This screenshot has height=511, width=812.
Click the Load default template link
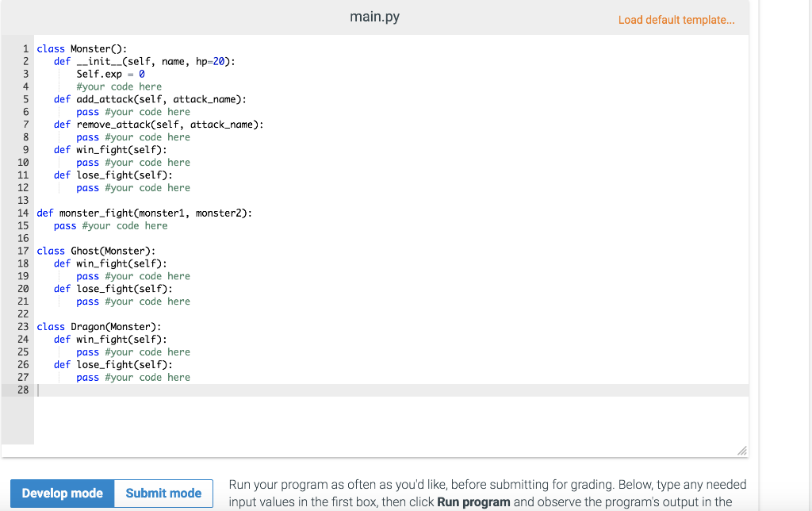676,20
